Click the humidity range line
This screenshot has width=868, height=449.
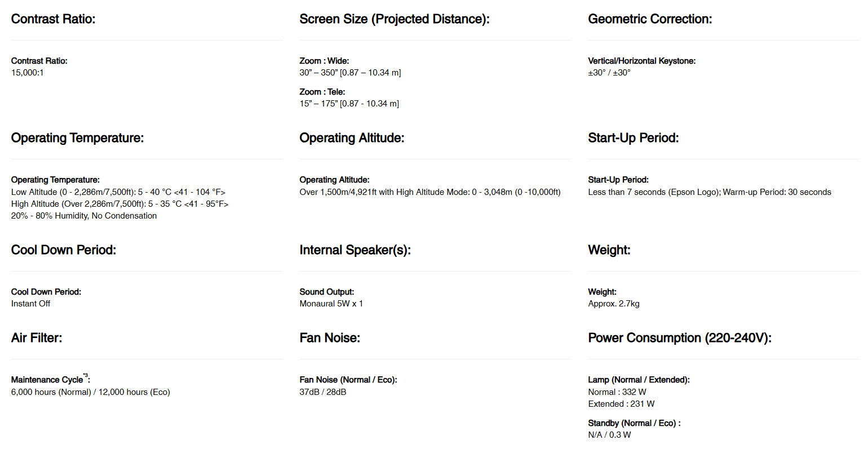pos(84,216)
